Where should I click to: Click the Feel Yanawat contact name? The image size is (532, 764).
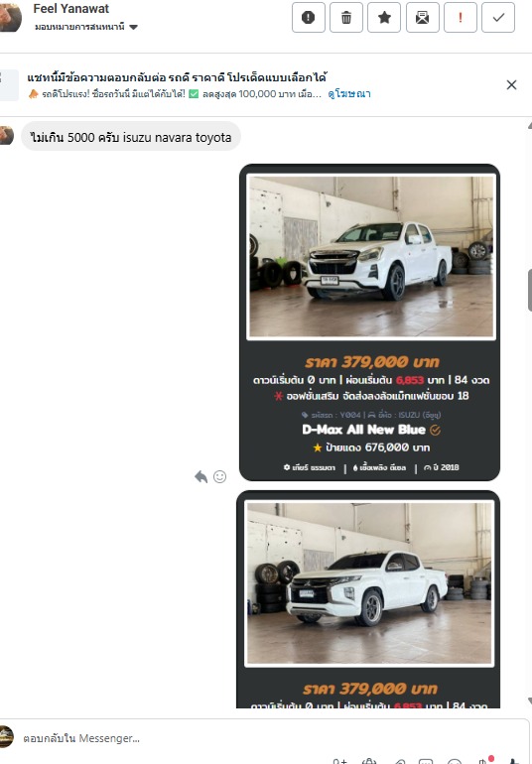point(71,8)
